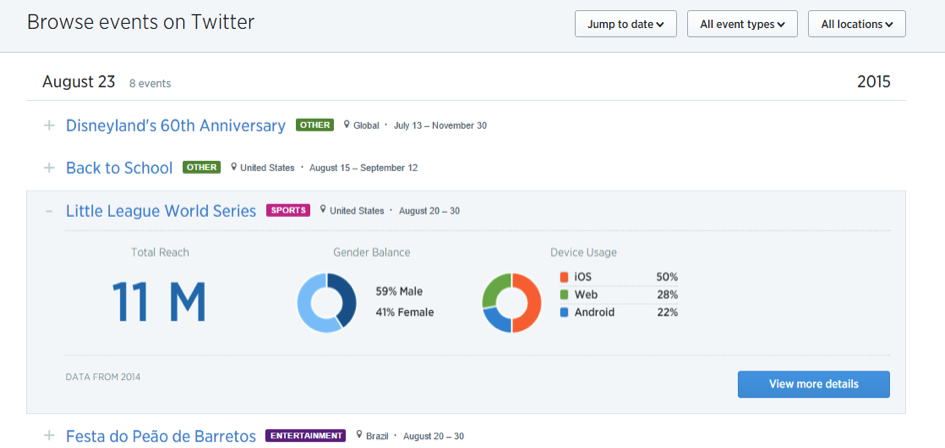Click the ENTERTAINMENT category tag
Screen dimensions: 945x448
[305, 436]
